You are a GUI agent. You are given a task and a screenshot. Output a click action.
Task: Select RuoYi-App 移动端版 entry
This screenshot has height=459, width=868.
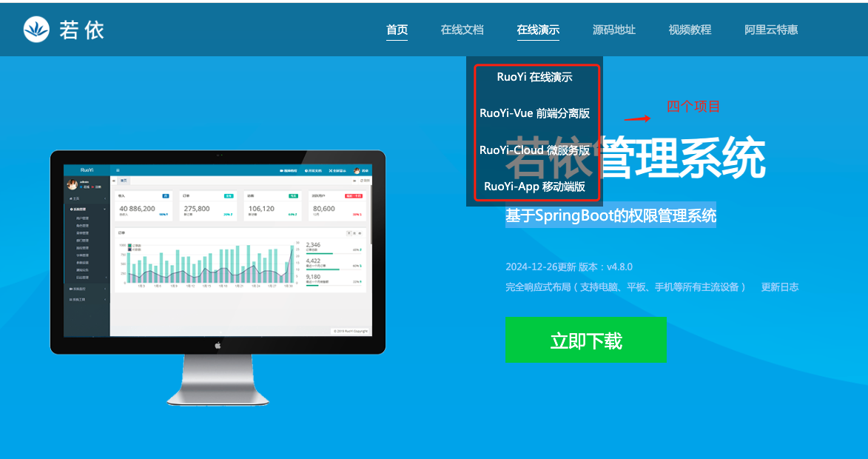535,187
